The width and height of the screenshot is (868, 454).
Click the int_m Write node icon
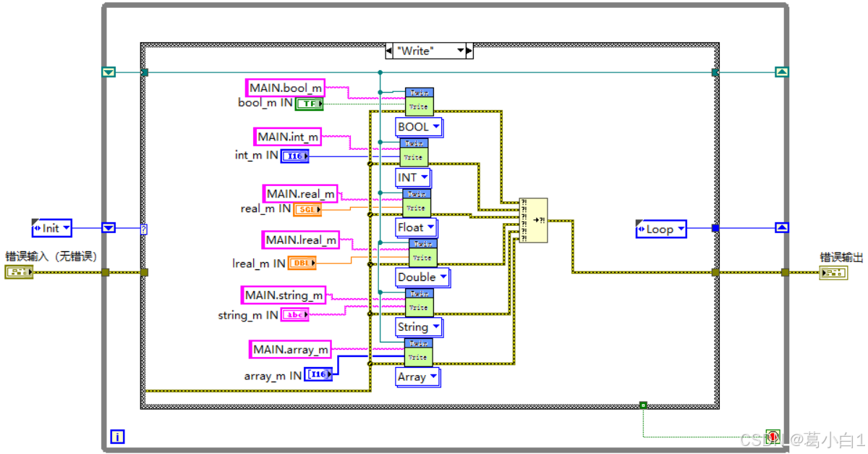[x=414, y=151]
